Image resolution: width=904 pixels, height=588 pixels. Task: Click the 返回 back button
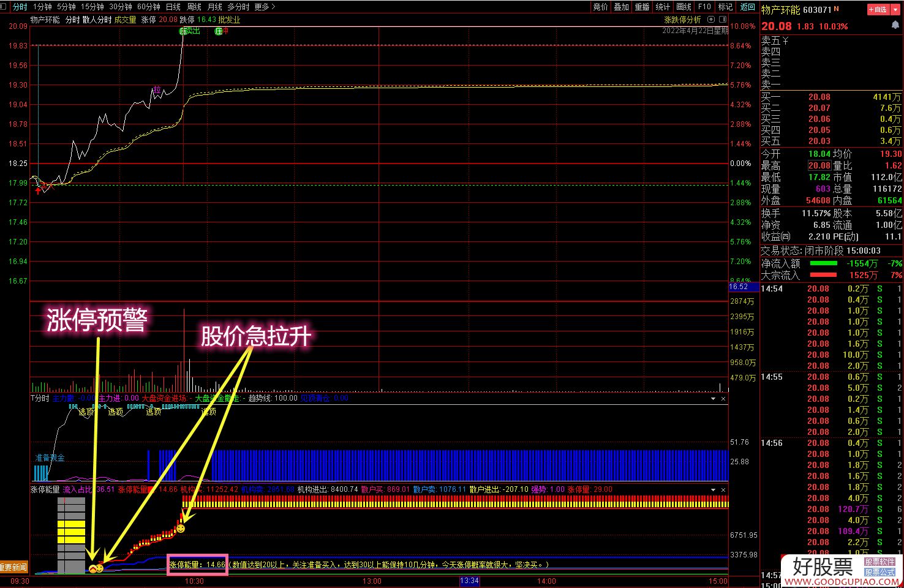tap(747, 7)
